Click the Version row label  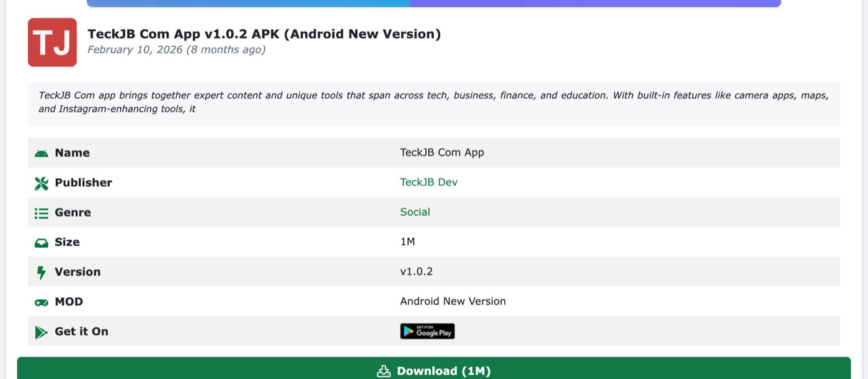tap(77, 272)
